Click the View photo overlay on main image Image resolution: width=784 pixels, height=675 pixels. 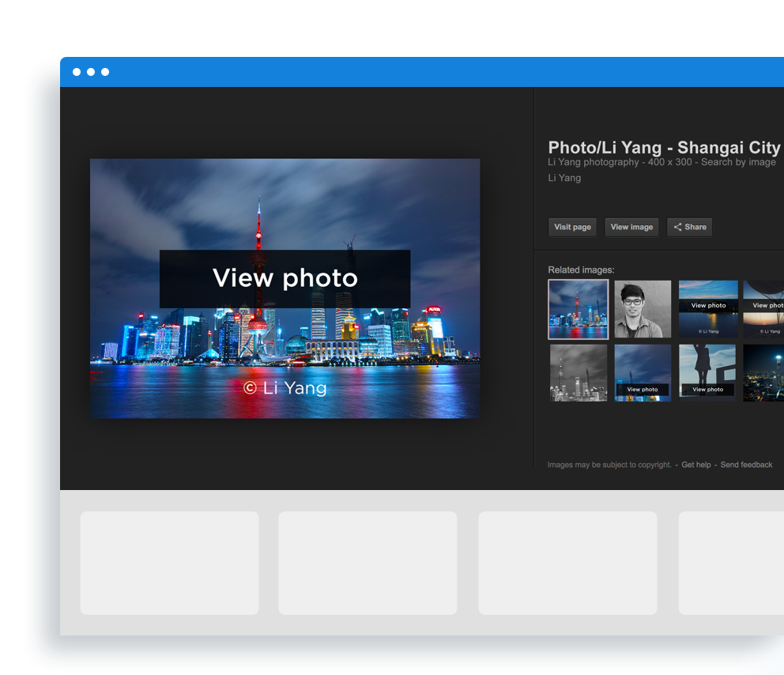click(x=285, y=278)
